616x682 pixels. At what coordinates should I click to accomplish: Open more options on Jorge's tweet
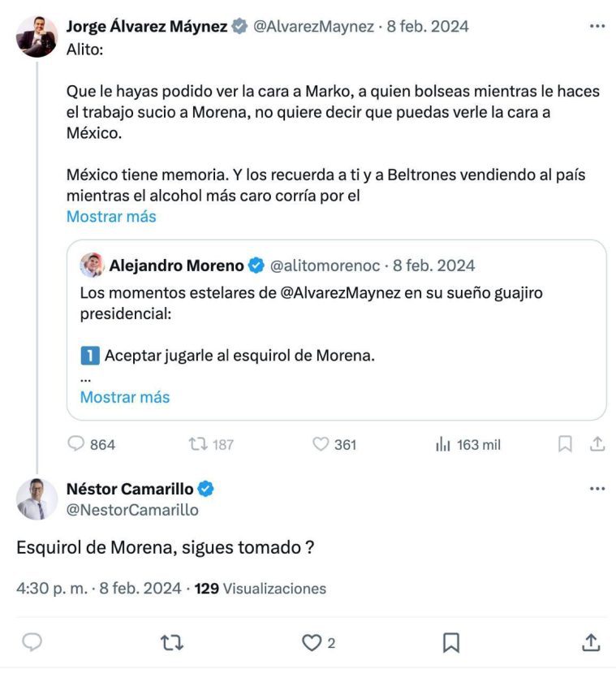[597, 26]
